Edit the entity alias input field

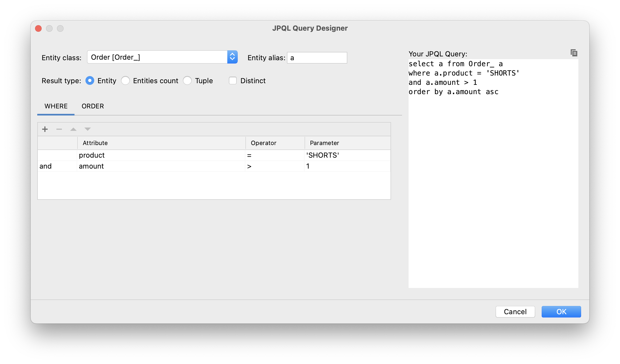click(317, 58)
